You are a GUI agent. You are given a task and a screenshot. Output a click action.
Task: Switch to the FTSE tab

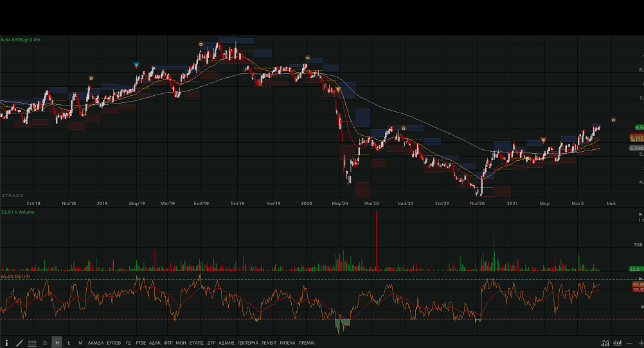pos(141,343)
